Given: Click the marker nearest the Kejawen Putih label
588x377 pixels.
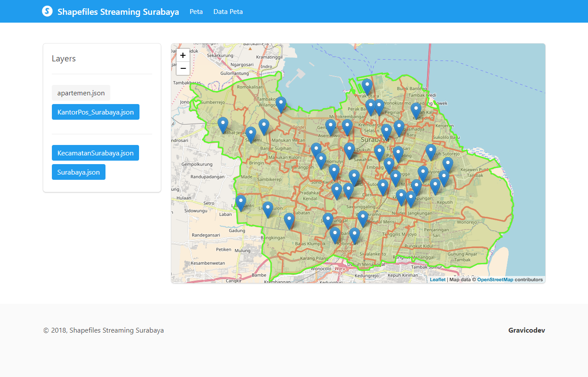Looking at the screenshot, I should (x=448, y=166).
